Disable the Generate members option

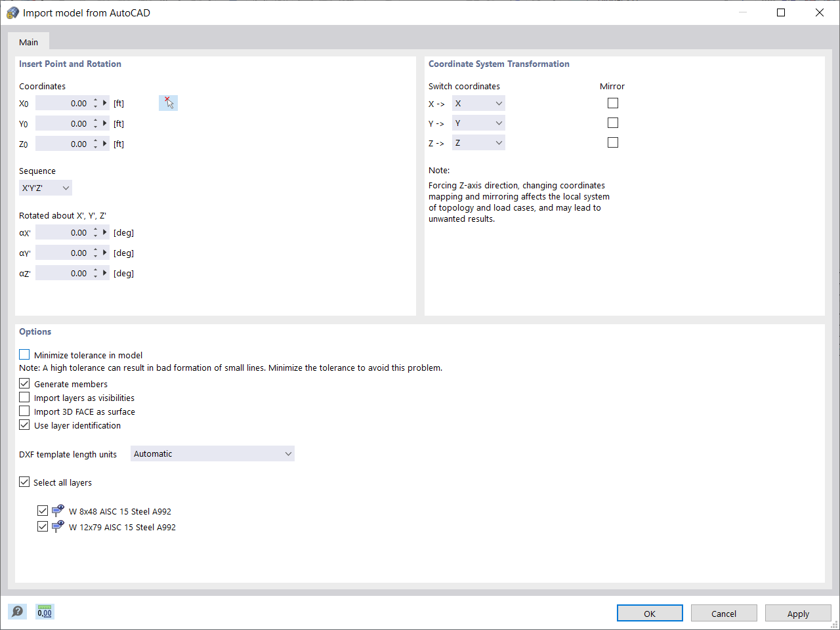tap(24, 383)
